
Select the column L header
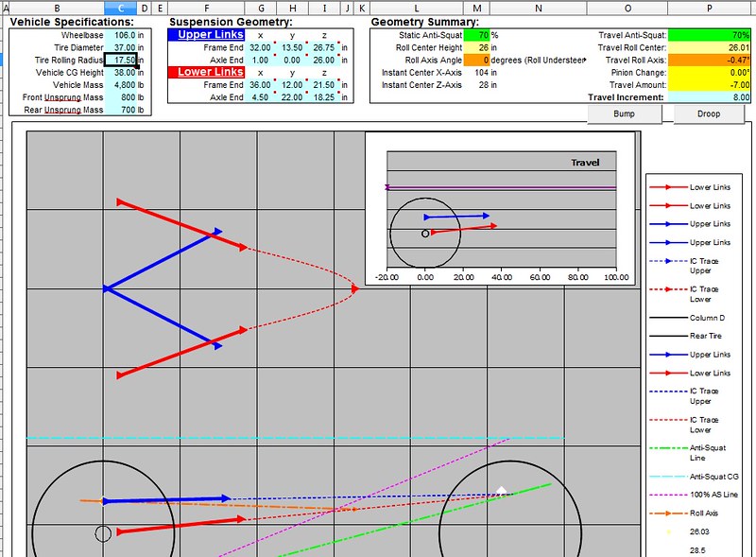417,8
